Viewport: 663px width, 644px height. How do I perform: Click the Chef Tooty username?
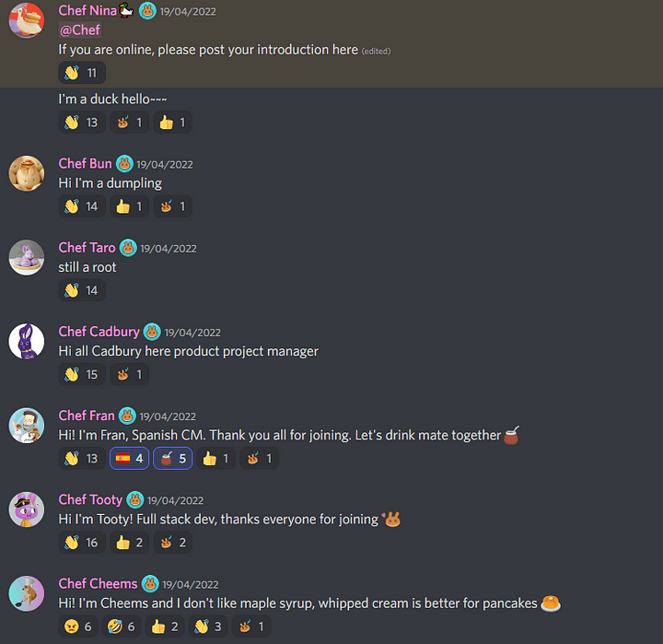(x=90, y=499)
